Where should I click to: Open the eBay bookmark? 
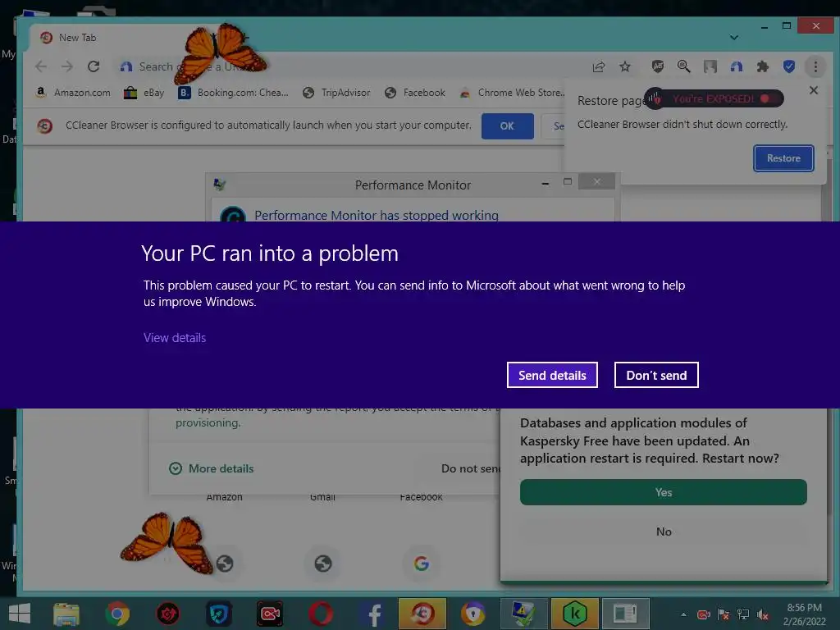(144, 93)
